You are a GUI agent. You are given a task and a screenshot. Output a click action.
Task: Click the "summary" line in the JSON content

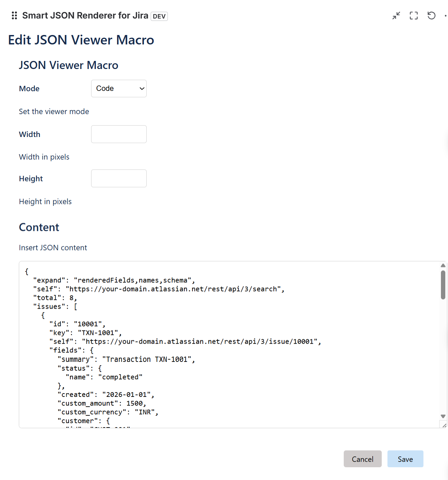(126, 359)
